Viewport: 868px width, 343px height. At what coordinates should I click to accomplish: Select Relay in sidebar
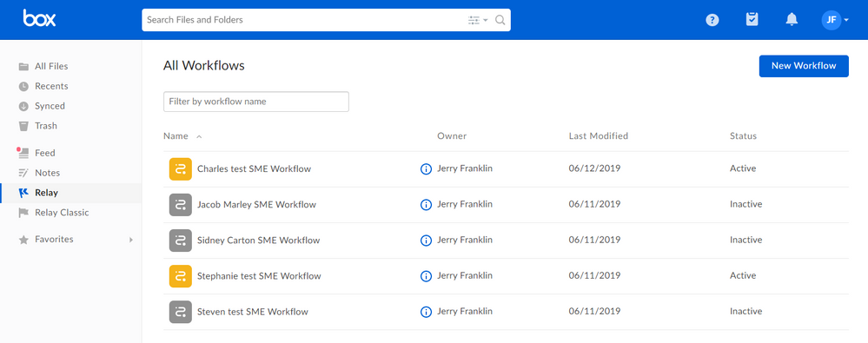click(47, 193)
